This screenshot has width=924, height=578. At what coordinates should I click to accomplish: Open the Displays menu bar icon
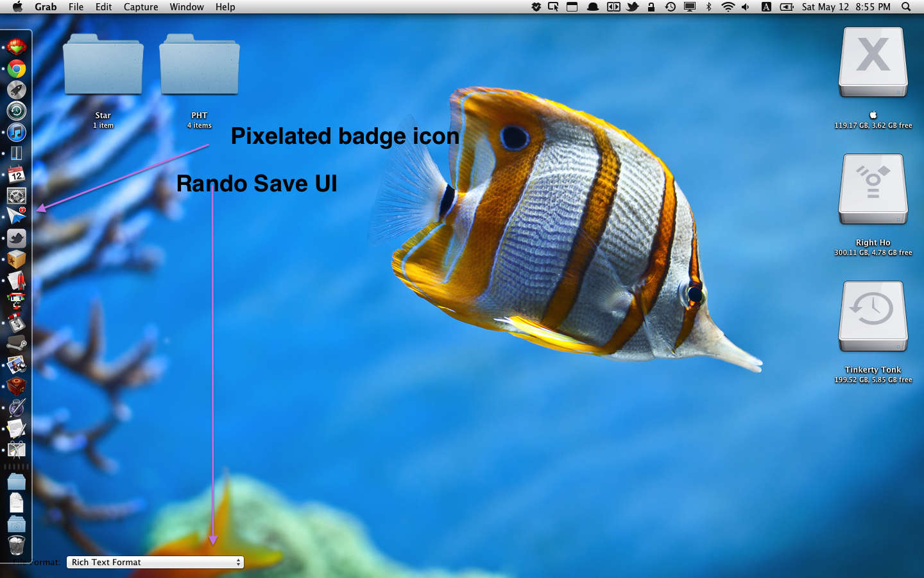(690, 7)
